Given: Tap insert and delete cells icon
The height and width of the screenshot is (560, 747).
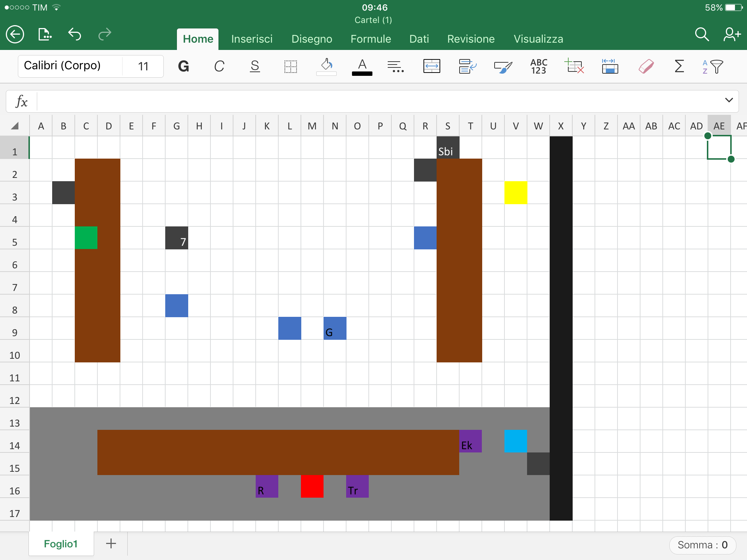Looking at the screenshot, I should 574,66.
